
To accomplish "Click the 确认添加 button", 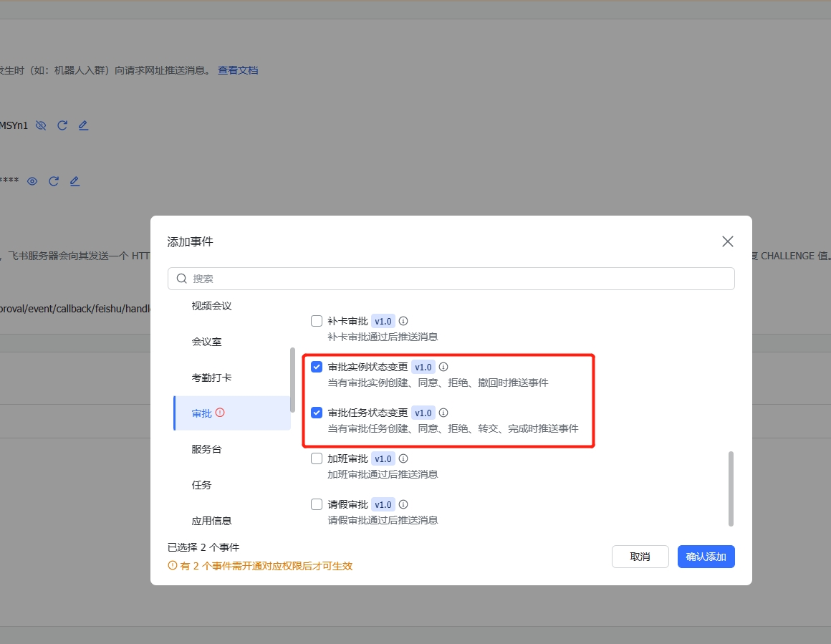I will (x=706, y=557).
